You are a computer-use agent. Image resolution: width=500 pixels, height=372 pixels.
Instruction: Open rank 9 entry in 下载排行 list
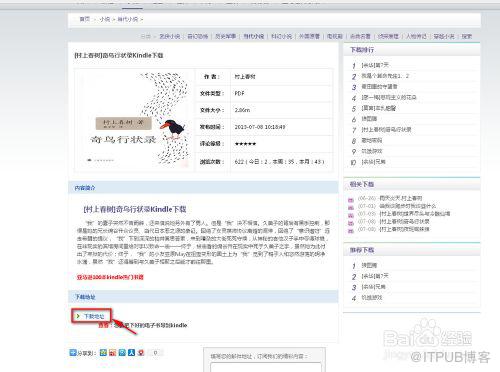pos(372,151)
